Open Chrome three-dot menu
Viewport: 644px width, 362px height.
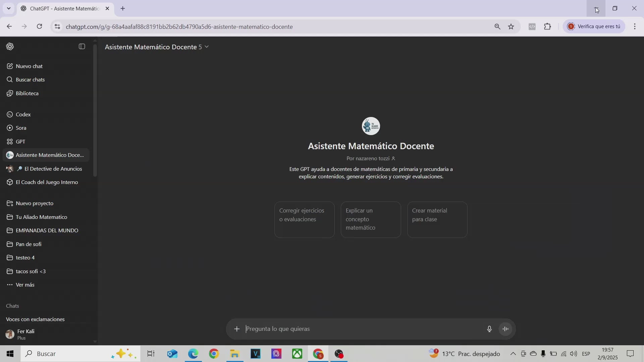pos(635,26)
